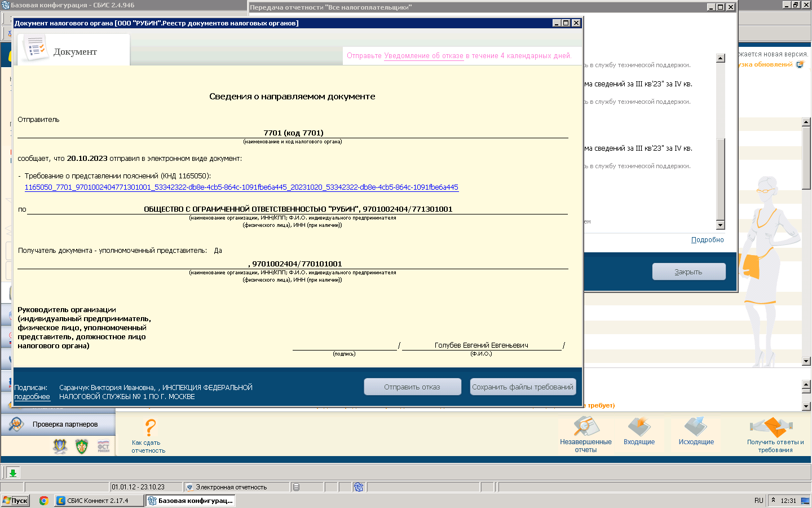
Task: Click the Отправить отказ button
Action: [412, 387]
